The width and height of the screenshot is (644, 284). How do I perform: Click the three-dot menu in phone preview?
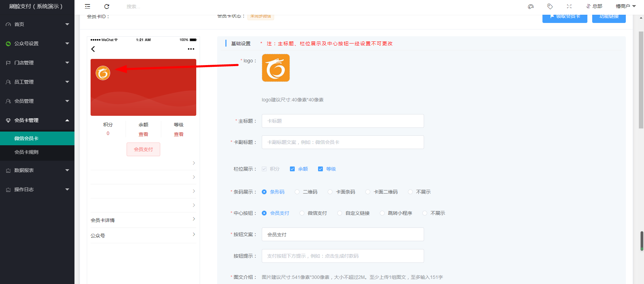pos(191,49)
